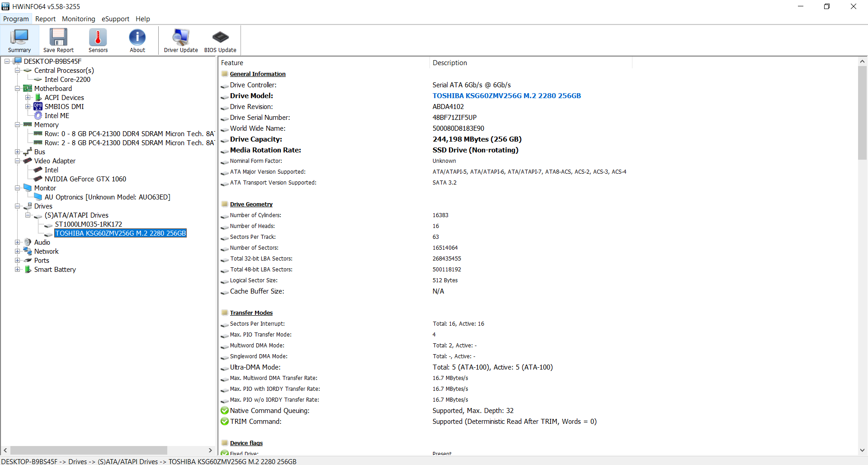Screen dimensions: 868x465
Task: Click the SMBIOS DMI icon
Action: [38, 106]
